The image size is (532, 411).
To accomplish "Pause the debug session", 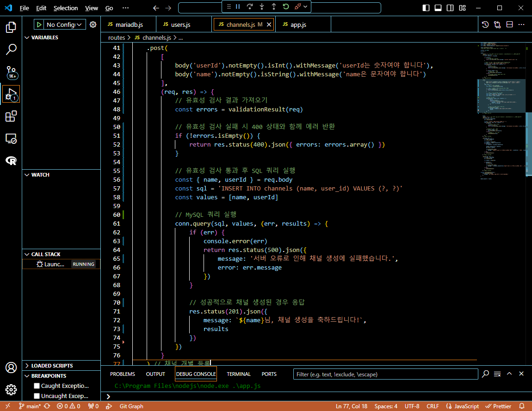I will (x=238, y=6).
